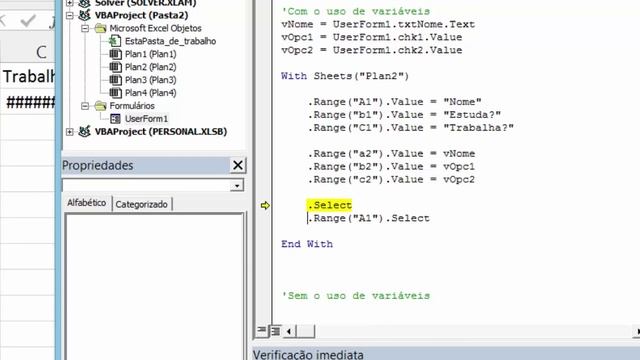Close the Propriedades panel

(238, 165)
